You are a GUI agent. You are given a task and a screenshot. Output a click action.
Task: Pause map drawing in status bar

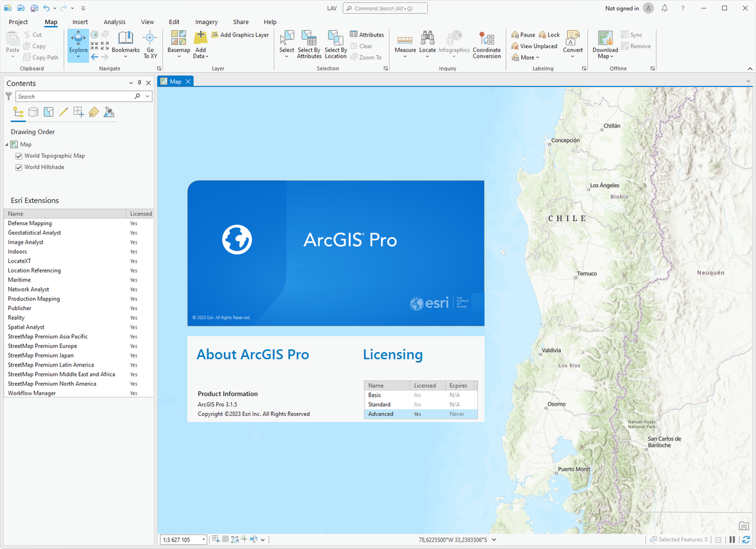tap(733, 540)
